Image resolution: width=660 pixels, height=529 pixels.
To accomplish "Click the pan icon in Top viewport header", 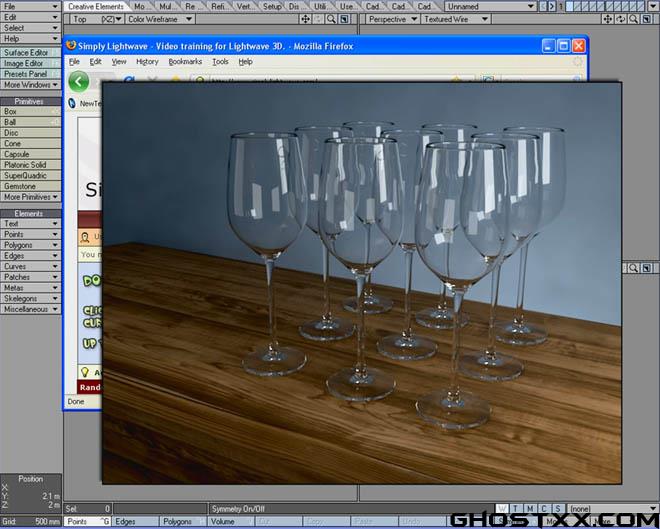I will click(x=305, y=19).
